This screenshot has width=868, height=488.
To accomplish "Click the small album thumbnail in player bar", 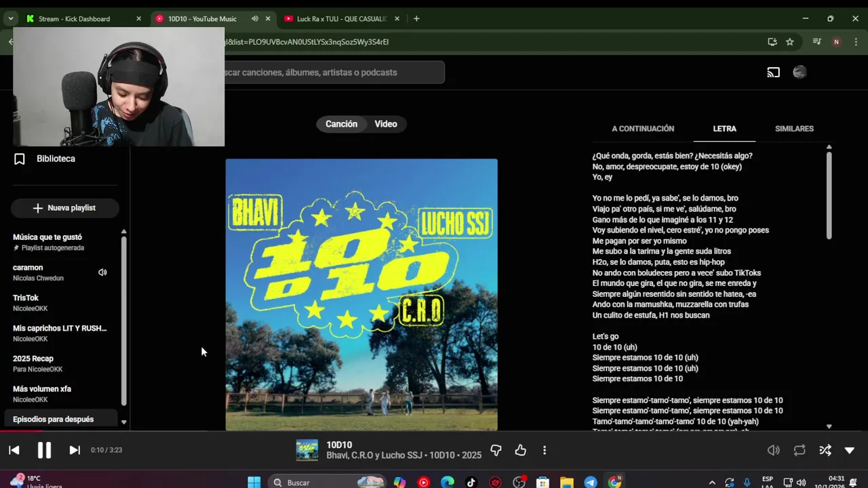I will pyautogui.click(x=307, y=450).
